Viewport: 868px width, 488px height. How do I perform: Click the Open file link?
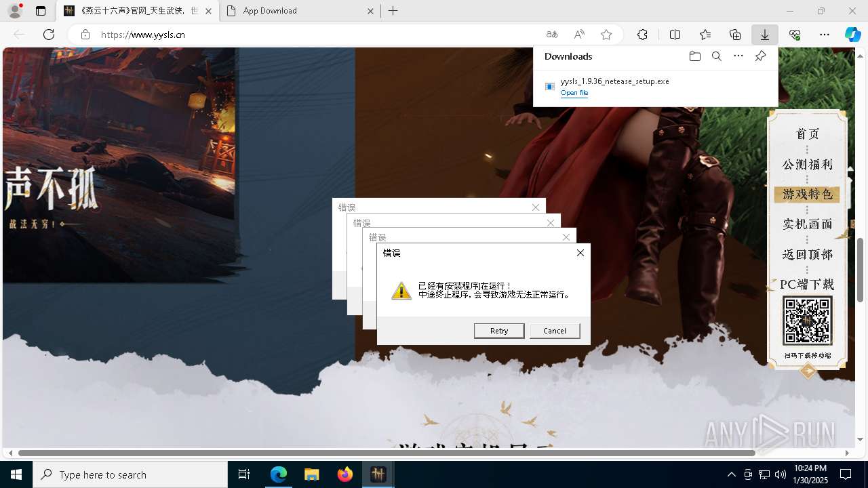pos(574,93)
